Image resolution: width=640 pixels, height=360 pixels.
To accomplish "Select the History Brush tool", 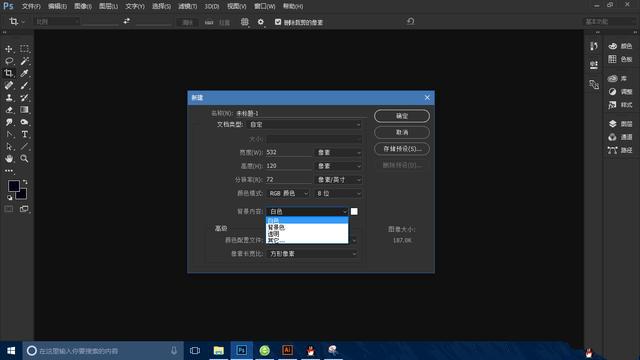I will coord(24,98).
